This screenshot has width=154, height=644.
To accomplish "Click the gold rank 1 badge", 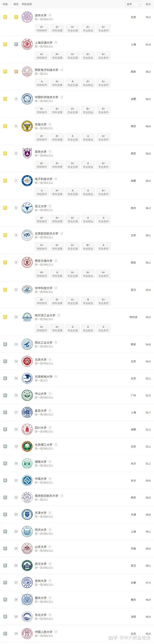I will 16,17.
